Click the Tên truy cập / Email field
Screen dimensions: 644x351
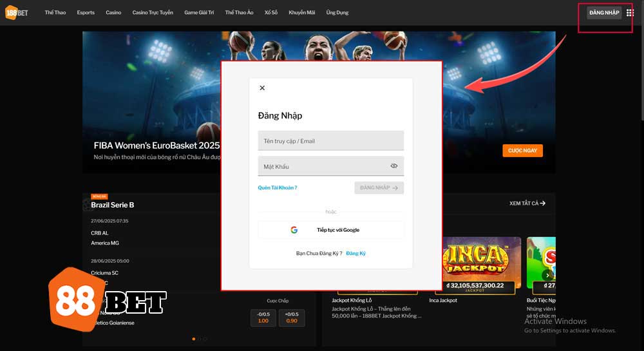330,141
